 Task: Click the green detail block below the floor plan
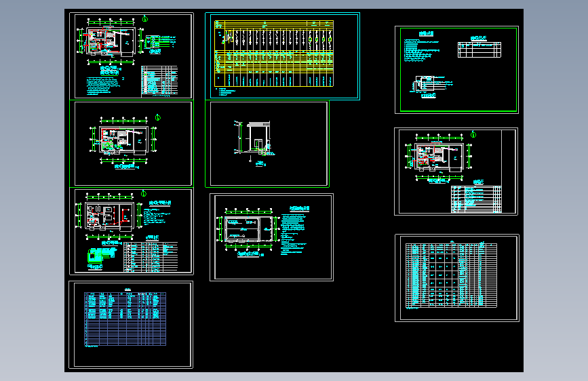tap(96, 256)
